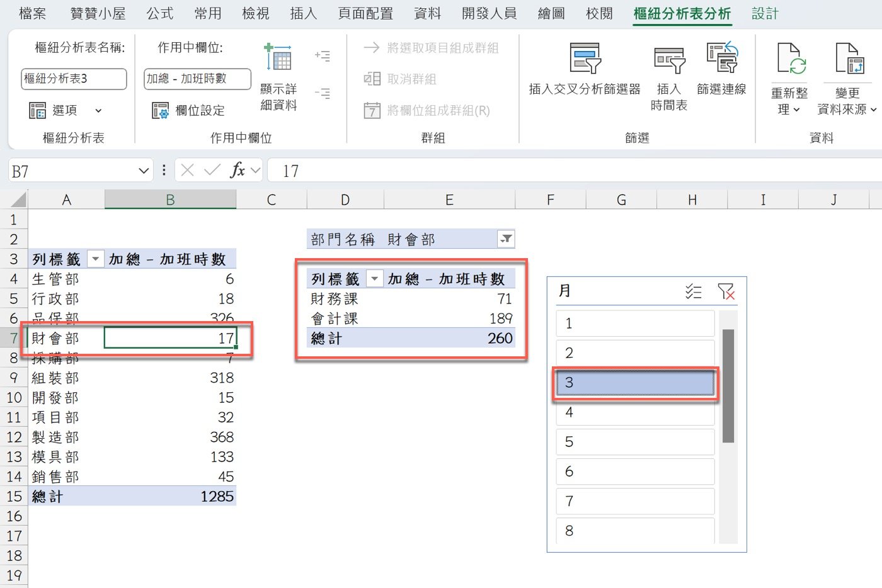Expand the Name Box dropdown arrow
The width and height of the screenshot is (882, 588).
click(144, 171)
